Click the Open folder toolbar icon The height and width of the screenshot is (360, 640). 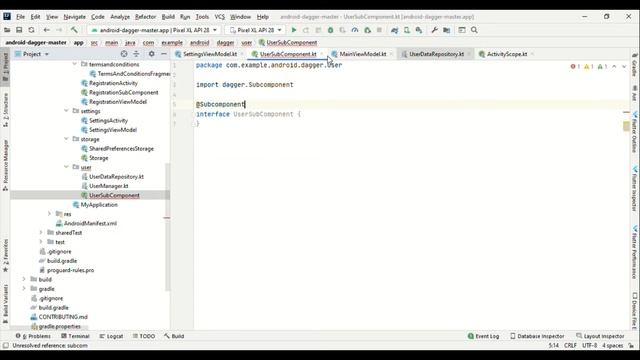click(7, 30)
